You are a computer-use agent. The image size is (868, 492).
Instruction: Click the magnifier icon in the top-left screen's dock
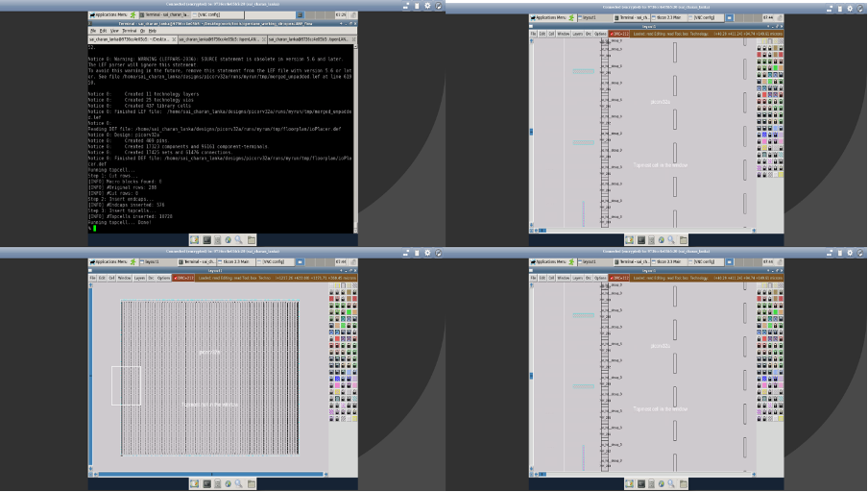(x=239, y=239)
